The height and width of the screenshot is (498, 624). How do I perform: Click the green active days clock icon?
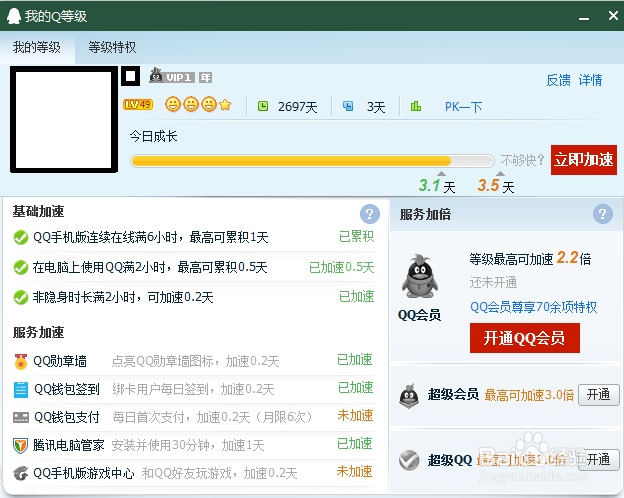(x=263, y=106)
